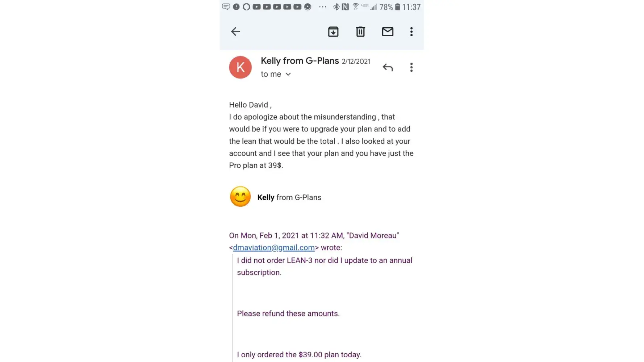Tap the smiley face signature image
Screen dimensions: 644x362
click(x=240, y=197)
